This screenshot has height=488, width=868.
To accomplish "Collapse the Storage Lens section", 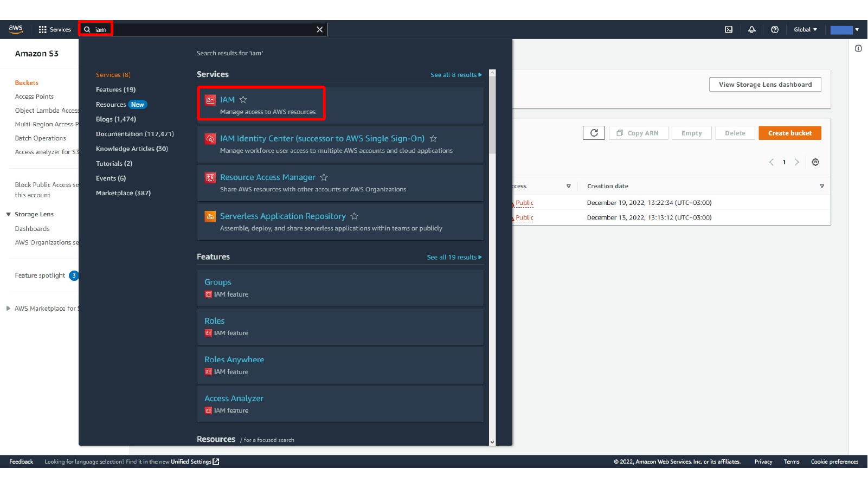I will 8,214.
